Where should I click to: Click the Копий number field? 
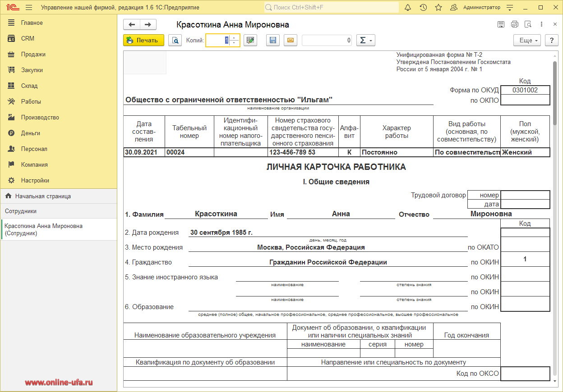click(217, 40)
